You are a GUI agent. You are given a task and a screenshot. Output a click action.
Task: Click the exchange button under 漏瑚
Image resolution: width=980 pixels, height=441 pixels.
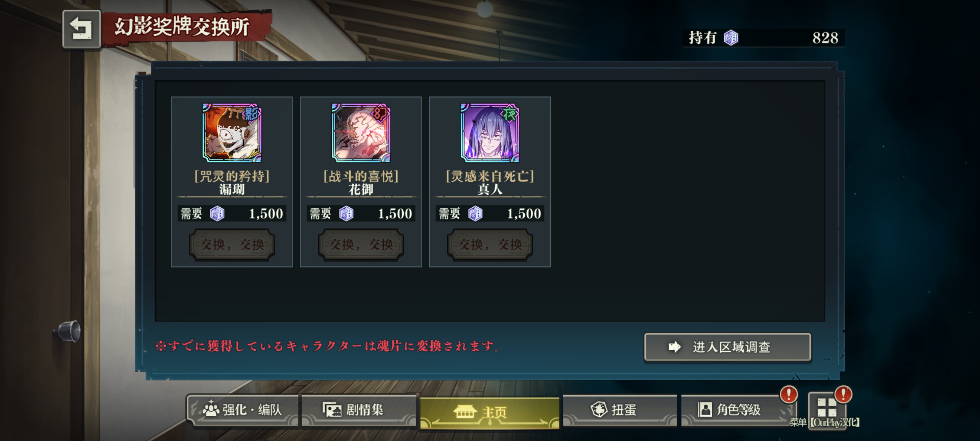pos(232,244)
